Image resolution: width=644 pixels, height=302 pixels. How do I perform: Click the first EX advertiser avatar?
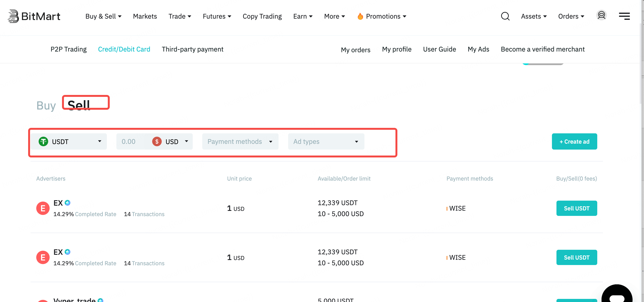(43, 208)
